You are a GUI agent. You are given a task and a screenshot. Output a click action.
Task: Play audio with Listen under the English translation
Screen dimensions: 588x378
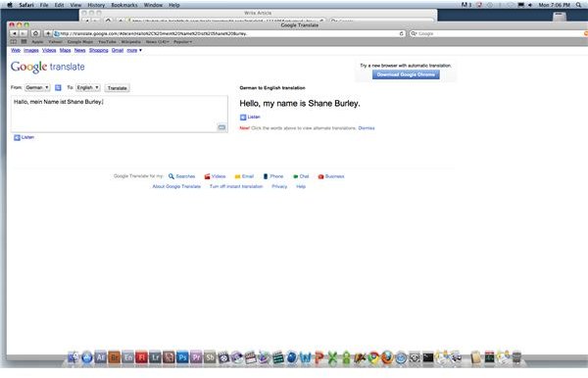click(x=250, y=118)
